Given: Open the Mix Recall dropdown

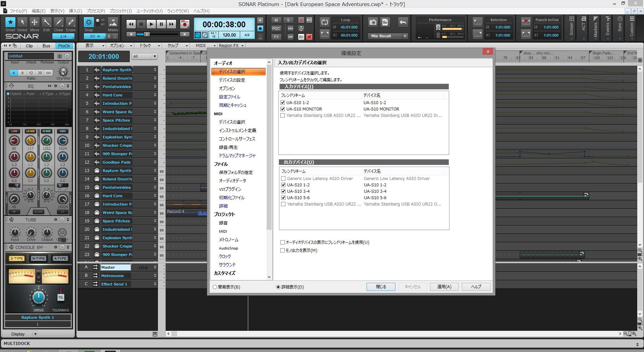Looking at the screenshot, I should tap(405, 36).
